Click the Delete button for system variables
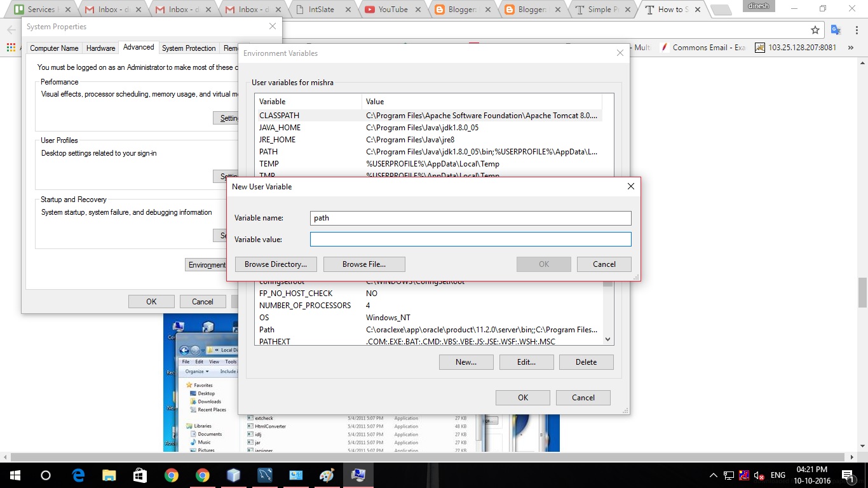This screenshot has height=488, width=868. (585, 362)
